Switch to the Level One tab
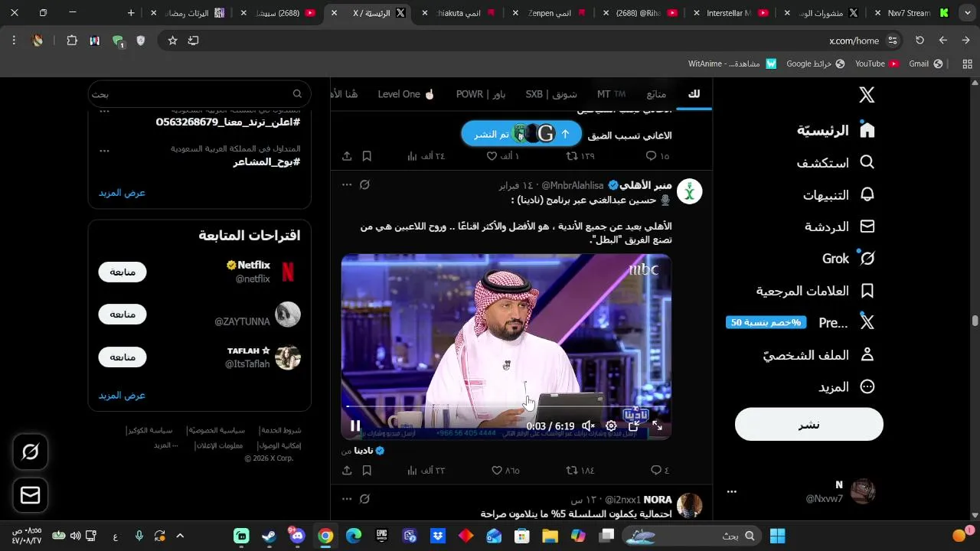Screen dimensions: 980x551 click(x=406, y=94)
